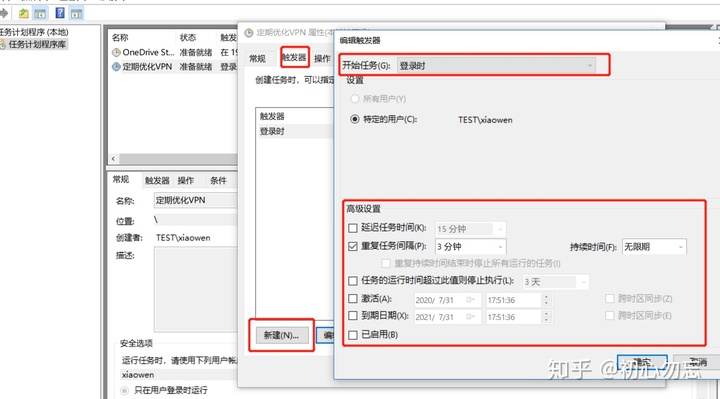Uncheck the 重复任务间隔(P) checkbox
720x399 pixels.
(353, 247)
